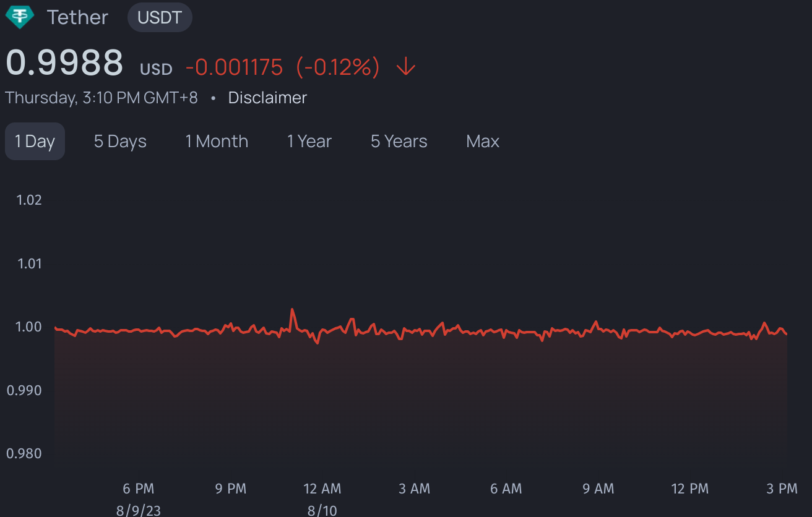
Task: Switch to the 1 Day range
Action: (x=35, y=141)
